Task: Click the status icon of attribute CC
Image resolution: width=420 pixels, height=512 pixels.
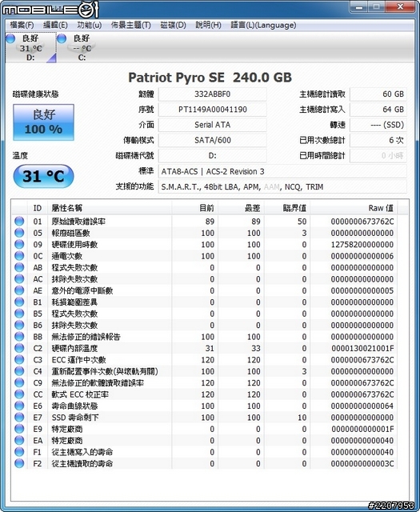Action: pos(19,394)
